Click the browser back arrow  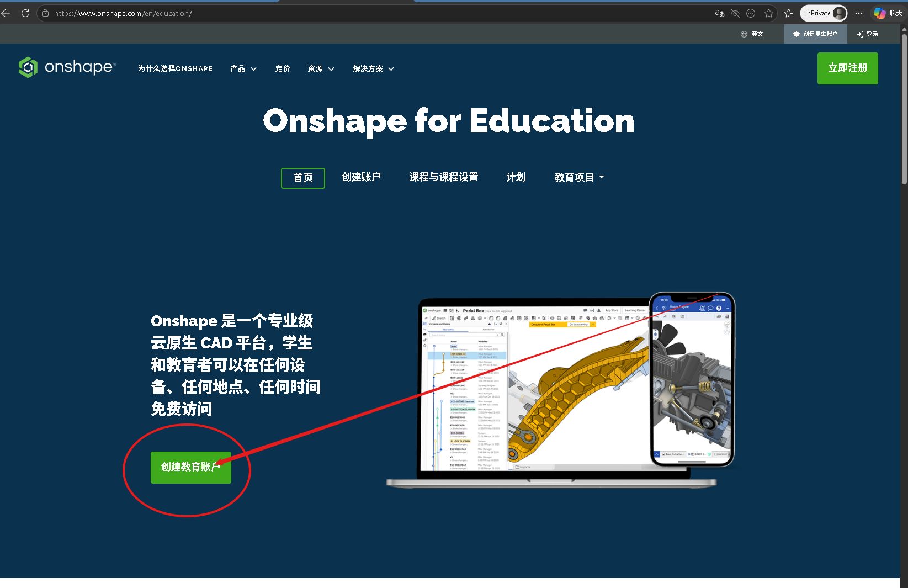pyautogui.click(x=6, y=13)
